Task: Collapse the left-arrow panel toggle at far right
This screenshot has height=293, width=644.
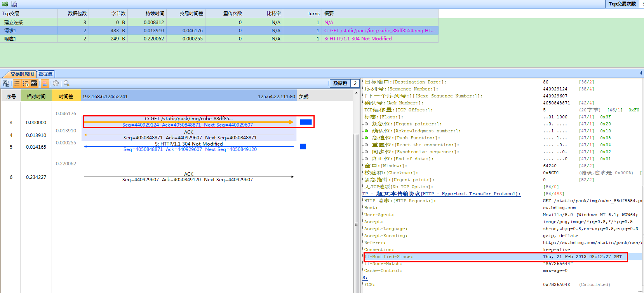Action: (x=641, y=73)
